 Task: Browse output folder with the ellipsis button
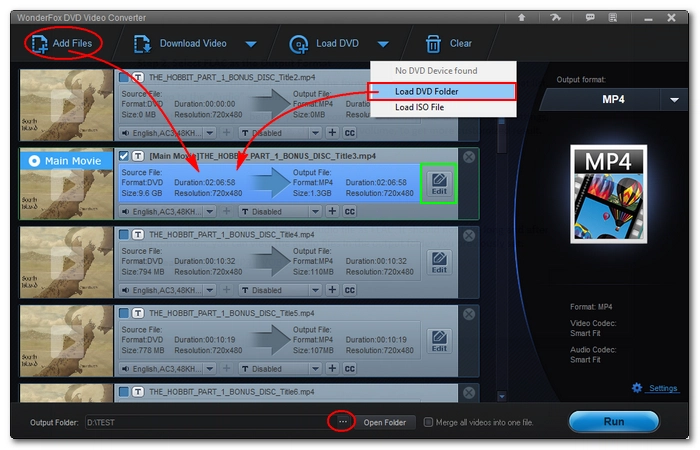coord(342,421)
